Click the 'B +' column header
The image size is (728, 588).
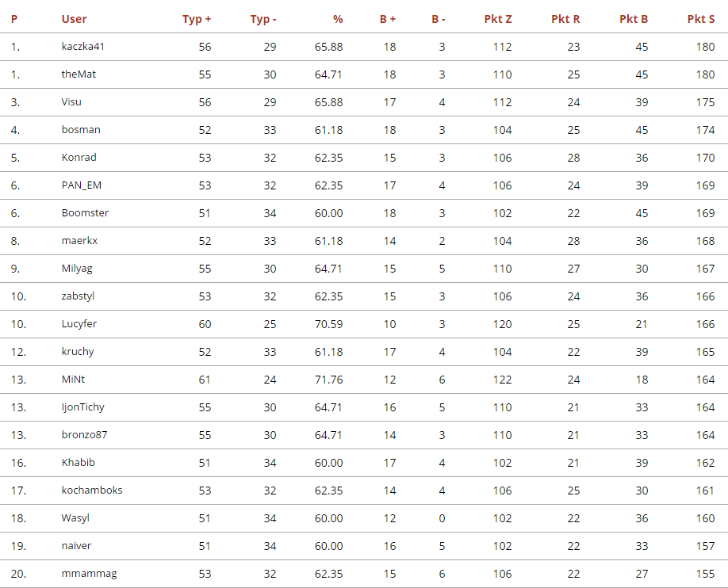pyautogui.click(x=387, y=19)
